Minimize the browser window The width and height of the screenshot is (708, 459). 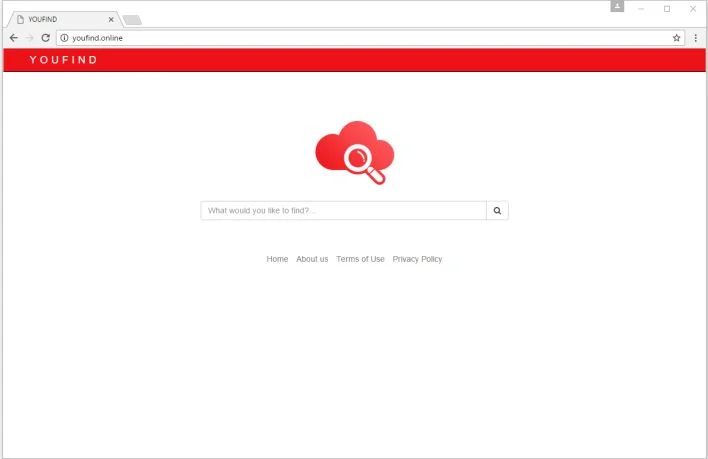click(x=641, y=9)
